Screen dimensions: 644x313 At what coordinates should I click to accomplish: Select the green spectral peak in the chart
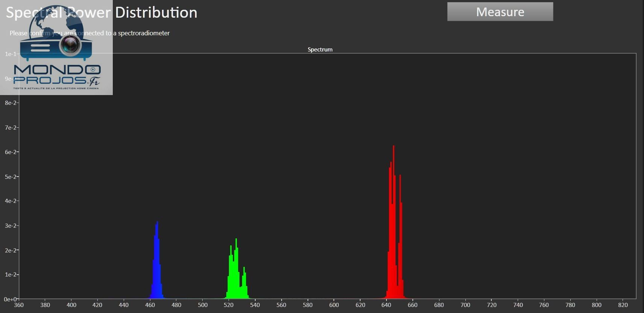tap(237, 269)
